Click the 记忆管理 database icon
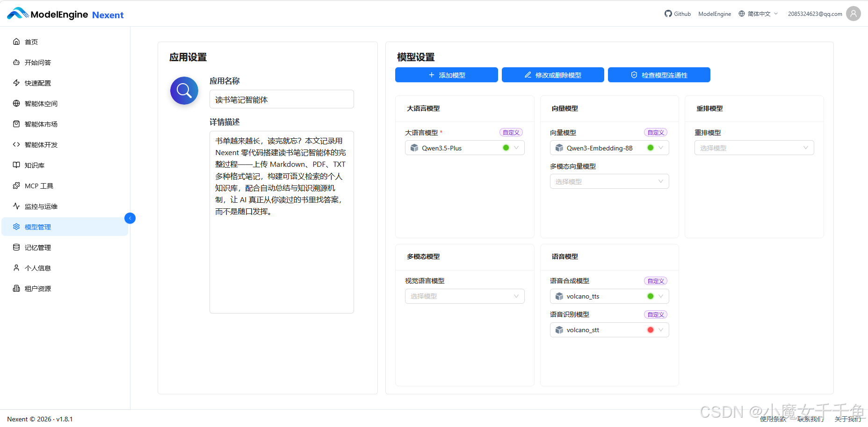 [x=16, y=247]
